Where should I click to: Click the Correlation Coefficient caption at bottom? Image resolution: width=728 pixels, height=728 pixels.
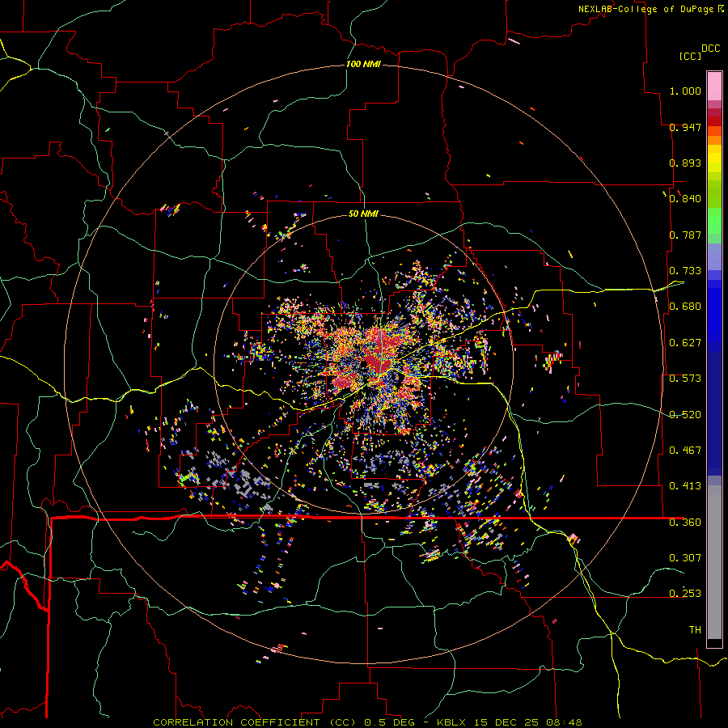point(367,722)
